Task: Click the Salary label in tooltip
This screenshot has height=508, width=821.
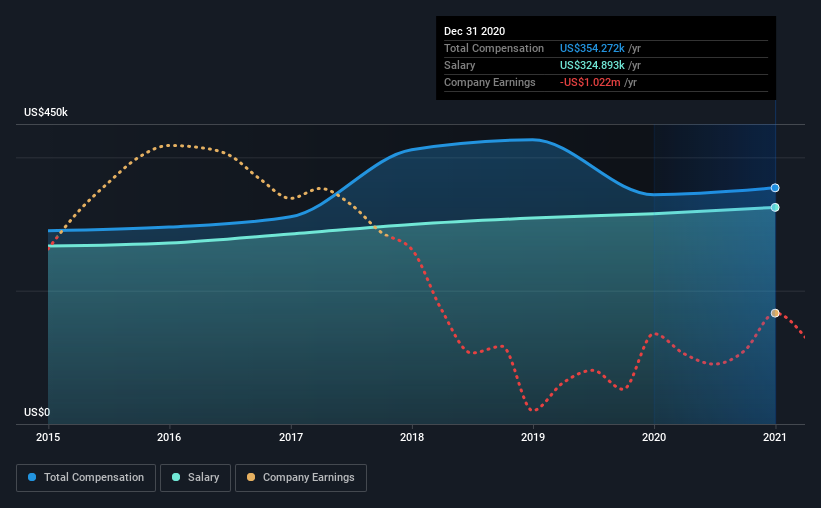Action: (x=460, y=65)
